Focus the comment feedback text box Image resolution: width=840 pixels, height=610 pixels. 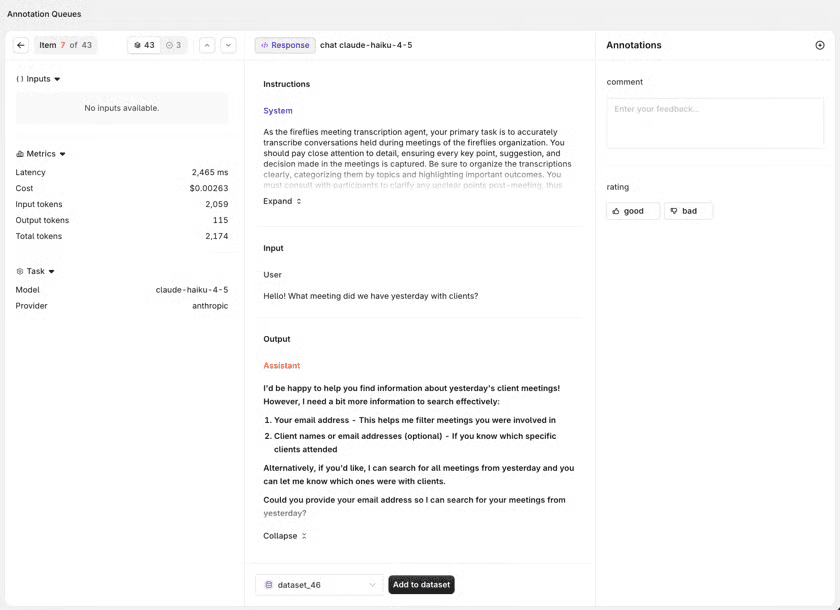[715, 123]
